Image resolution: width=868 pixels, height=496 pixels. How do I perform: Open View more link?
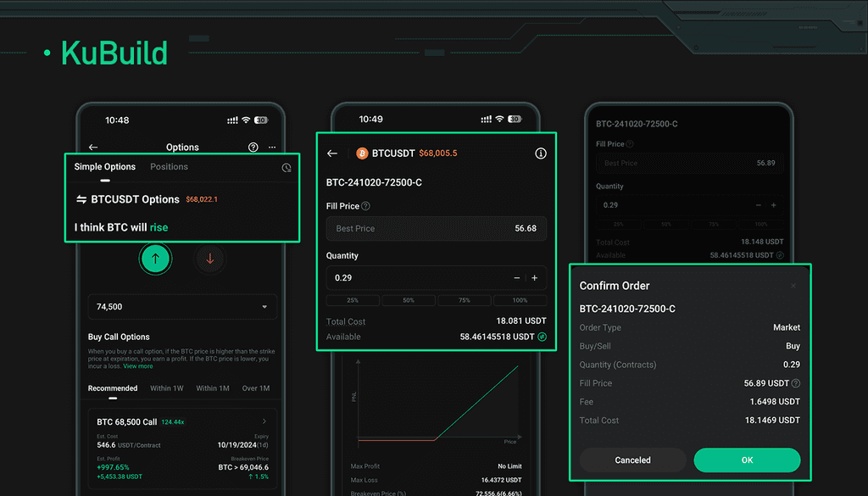click(x=138, y=366)
